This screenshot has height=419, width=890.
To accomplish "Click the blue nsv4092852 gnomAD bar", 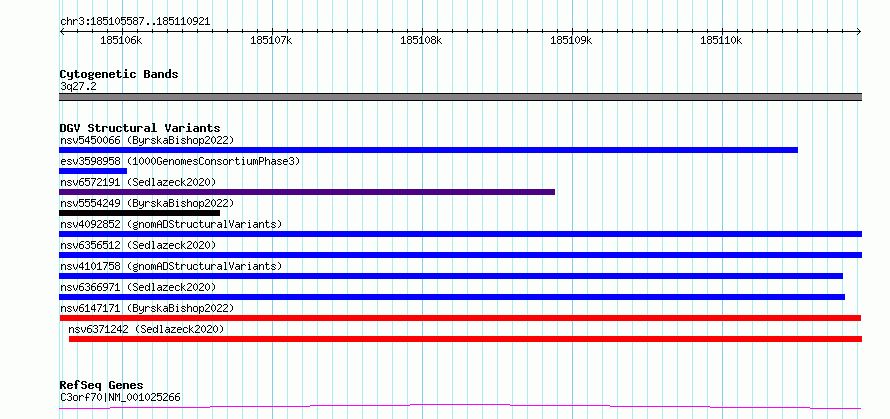I will tap(460, 234).
